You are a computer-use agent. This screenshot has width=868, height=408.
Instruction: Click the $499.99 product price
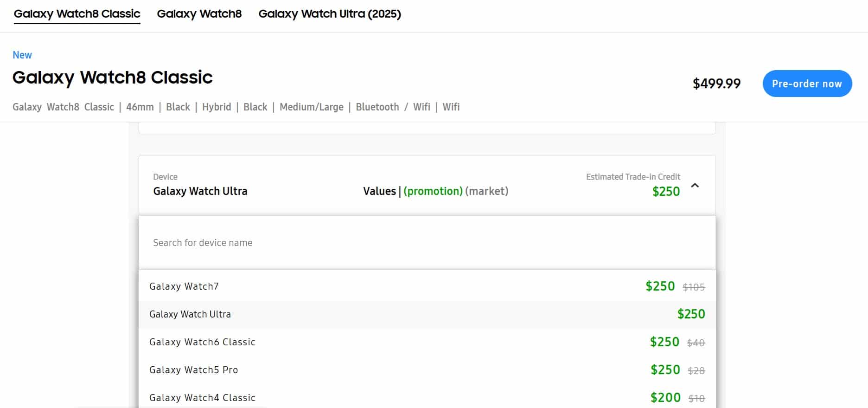pyautogui.click(x=716, y=84)
